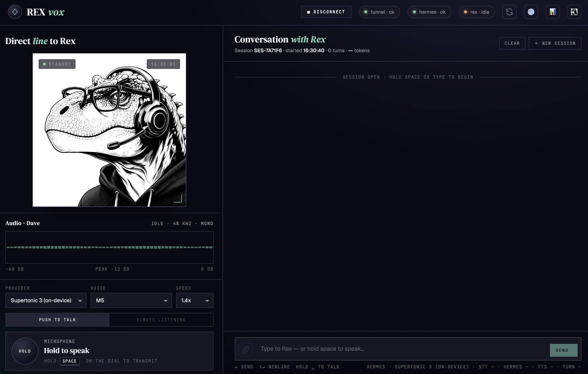Image resolution: width=588 pixels, height=374 pixels.
Task: Click the MICROPHONE label
Action: pos(60,341)
